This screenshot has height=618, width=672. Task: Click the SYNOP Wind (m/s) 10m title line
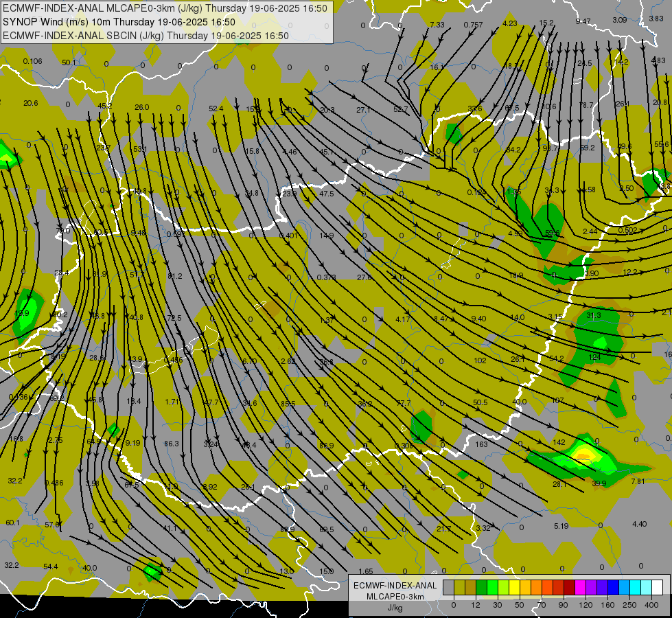119,22
